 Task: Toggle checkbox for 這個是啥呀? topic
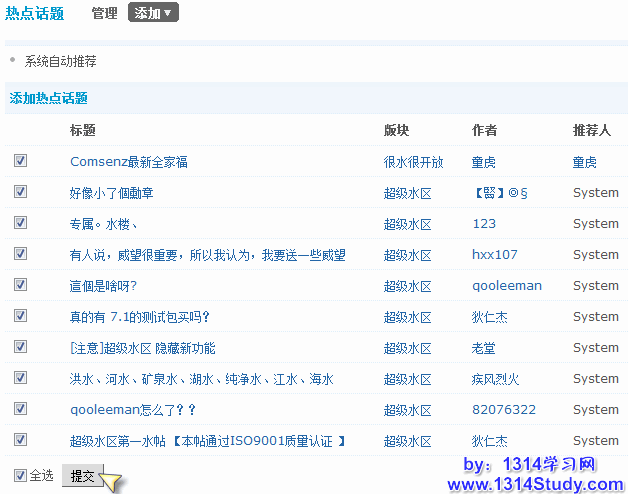point(21,285)
